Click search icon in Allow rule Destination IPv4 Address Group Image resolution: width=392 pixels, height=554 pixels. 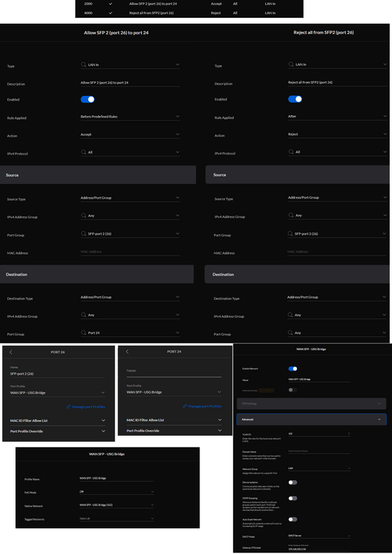[83, 315]
